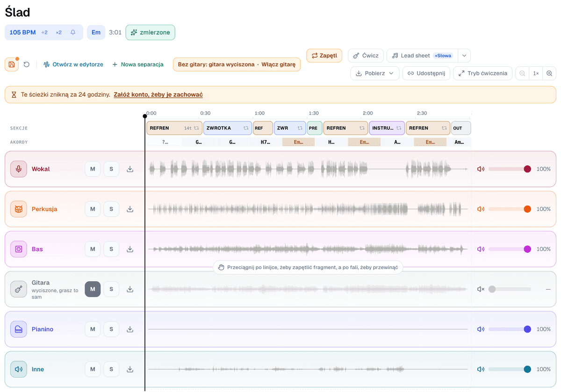
Task: Enter Tryb ćwiczenia practice mode
Action: coord(483,73)
